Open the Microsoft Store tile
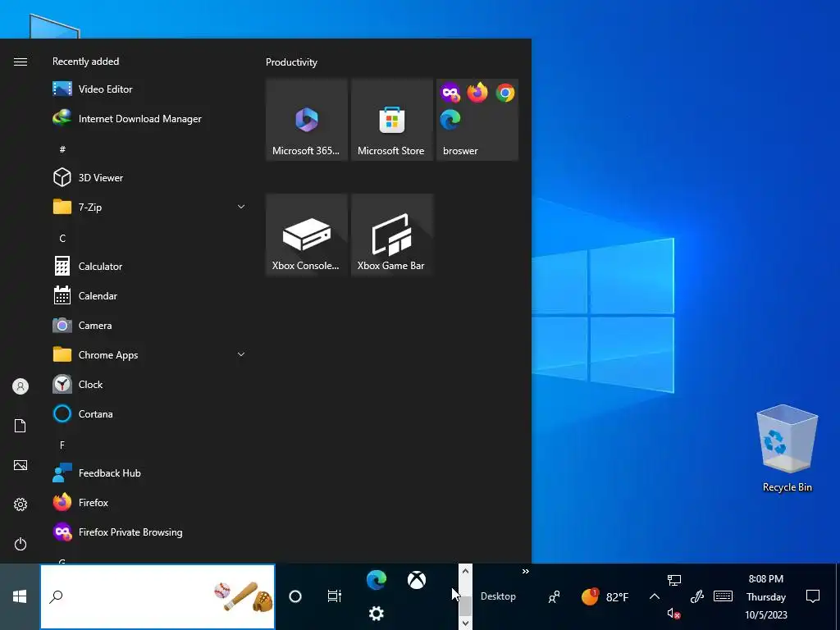This screenshot has height=630, width=840. pos(391,120)
